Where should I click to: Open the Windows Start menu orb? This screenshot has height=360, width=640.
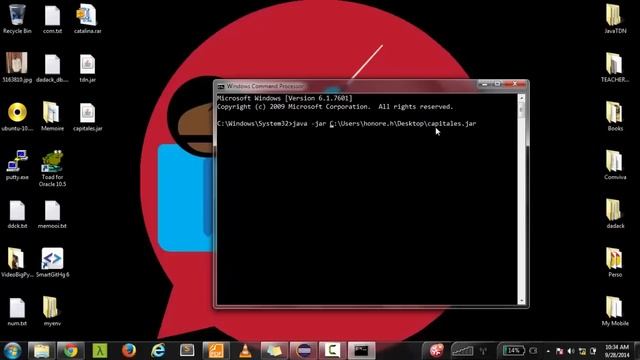click(12, 351)
